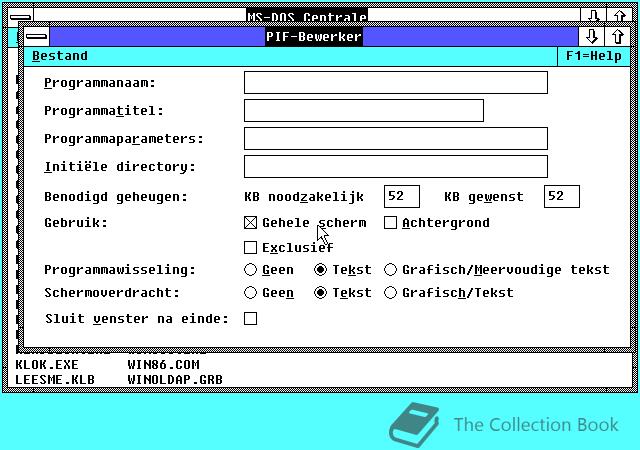Image resolution: width=640 pixels, height=450 pixels.
Task: Select KLOK.EXE in MS-DOS Centrale
Action: (x=47, y=365)
